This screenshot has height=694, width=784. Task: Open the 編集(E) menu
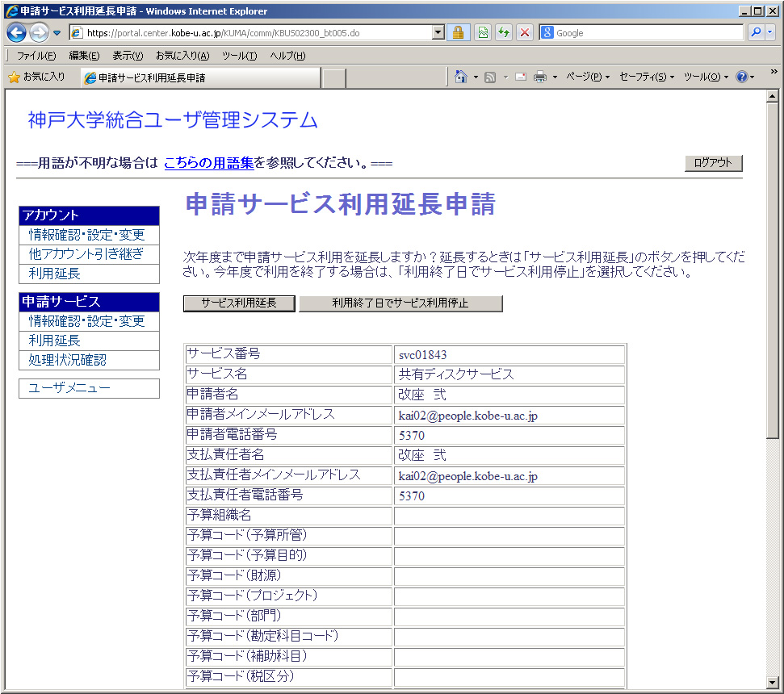[x=84, y=56]
